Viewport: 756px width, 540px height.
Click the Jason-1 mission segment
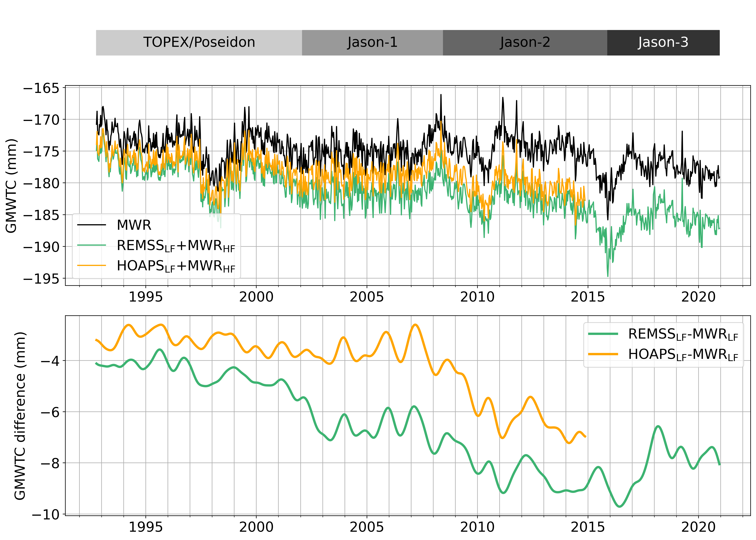click(x=372, y=43)
